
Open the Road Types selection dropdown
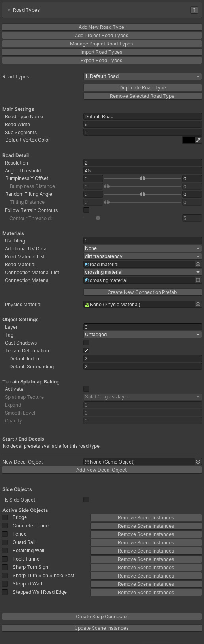click(x=143, y=76)
